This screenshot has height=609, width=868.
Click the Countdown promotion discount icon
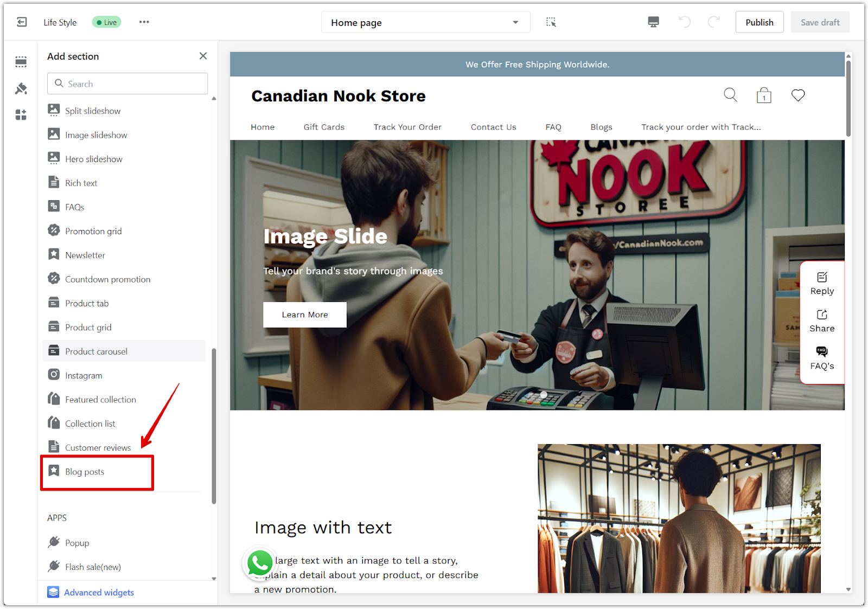coord(54,278)
